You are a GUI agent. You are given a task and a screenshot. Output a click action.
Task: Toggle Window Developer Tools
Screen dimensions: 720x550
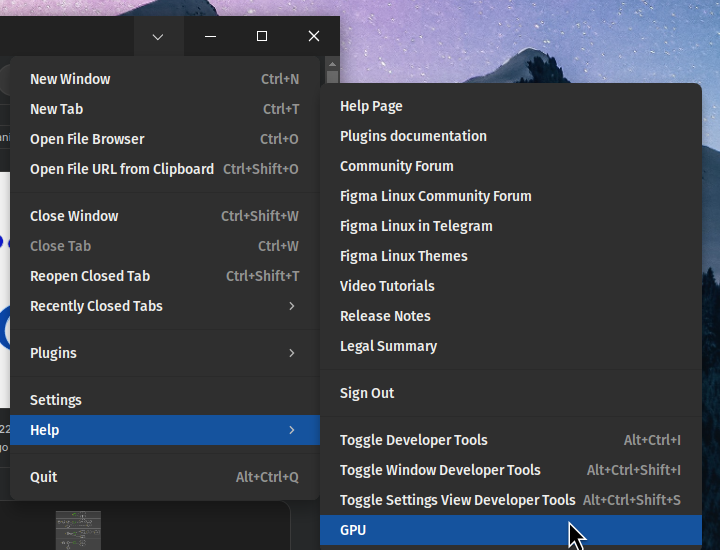click(x=440, y=470)
